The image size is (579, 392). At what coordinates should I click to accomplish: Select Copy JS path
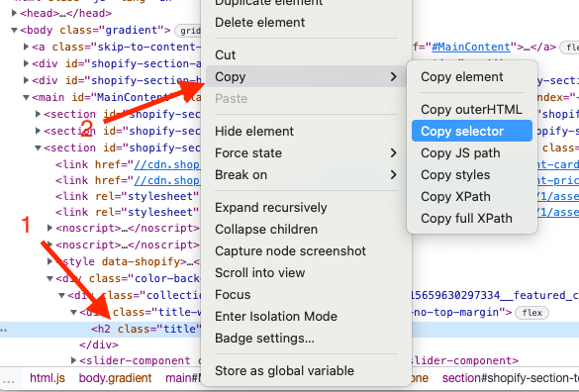460,153
